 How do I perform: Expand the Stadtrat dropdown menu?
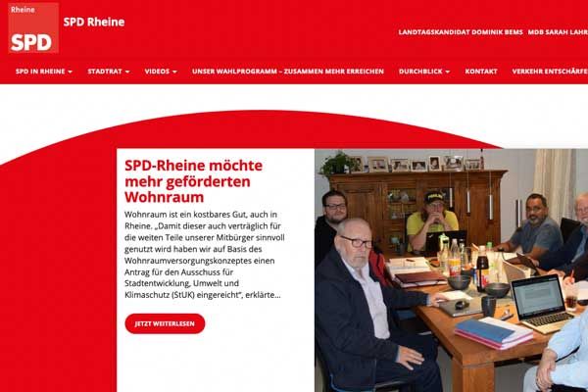[x=109, y=72]
